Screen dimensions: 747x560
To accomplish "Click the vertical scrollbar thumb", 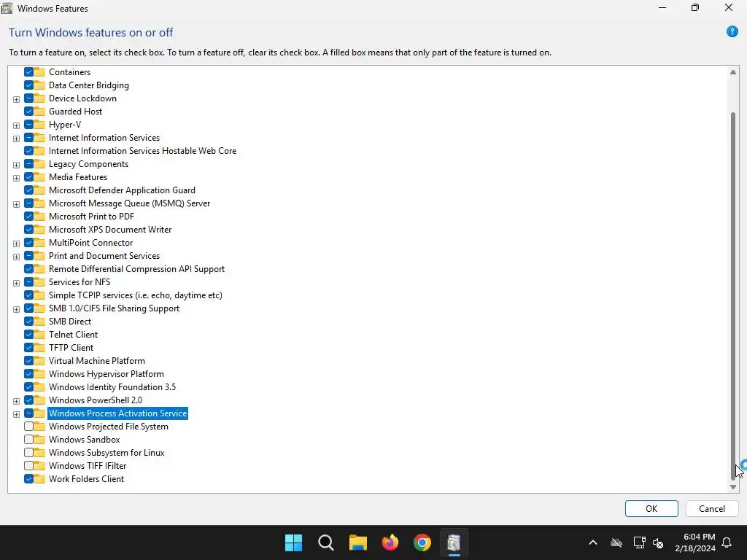I will [x=732, y=296].
